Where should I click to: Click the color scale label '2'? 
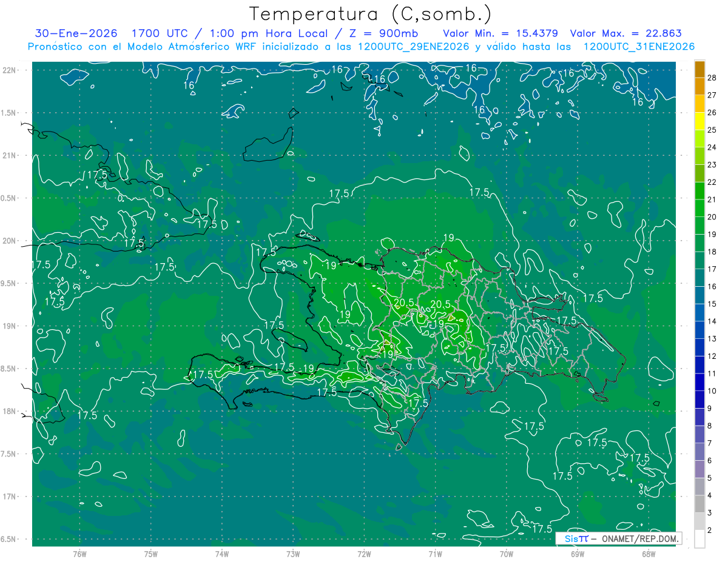tap(710, 530)
